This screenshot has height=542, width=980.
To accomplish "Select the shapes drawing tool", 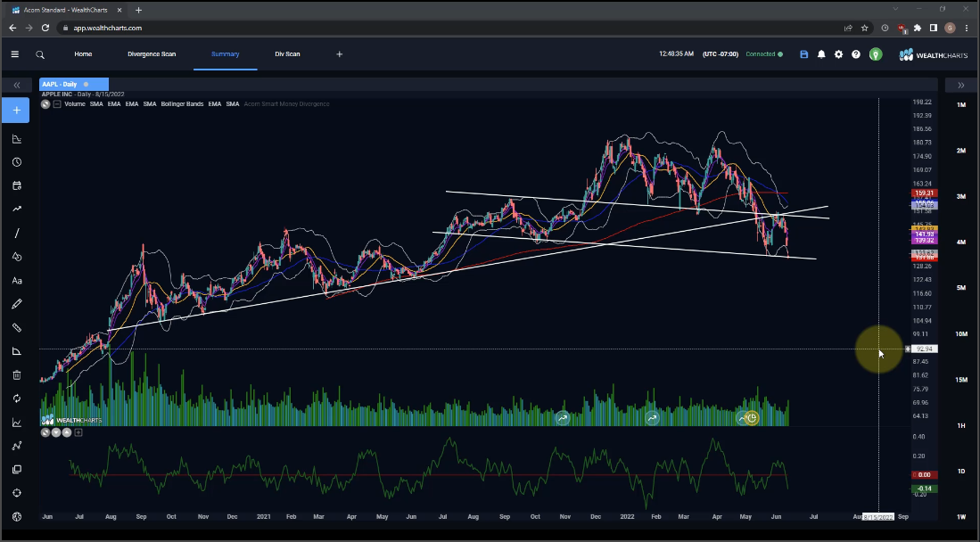I will coord(17,257).
